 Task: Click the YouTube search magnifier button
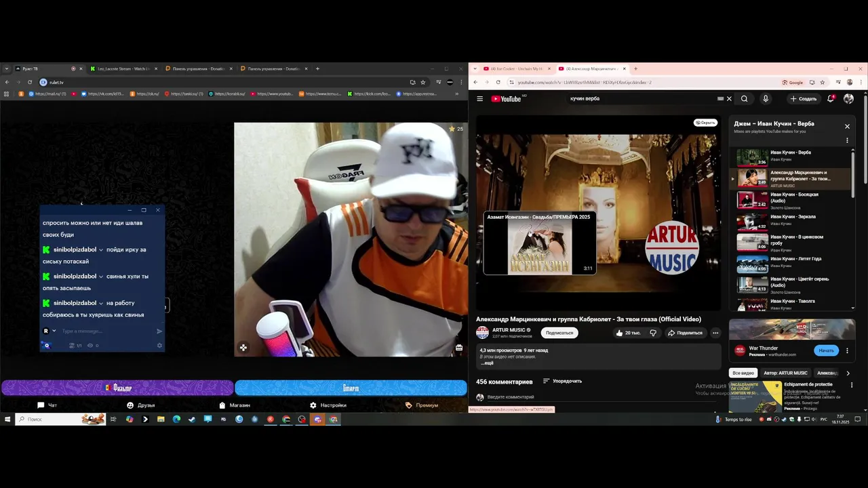click(x=744, y=99)
